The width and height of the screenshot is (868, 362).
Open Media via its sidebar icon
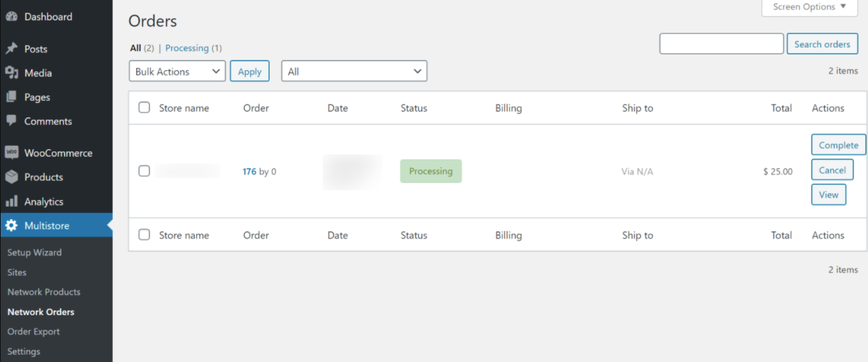point(11,73)
